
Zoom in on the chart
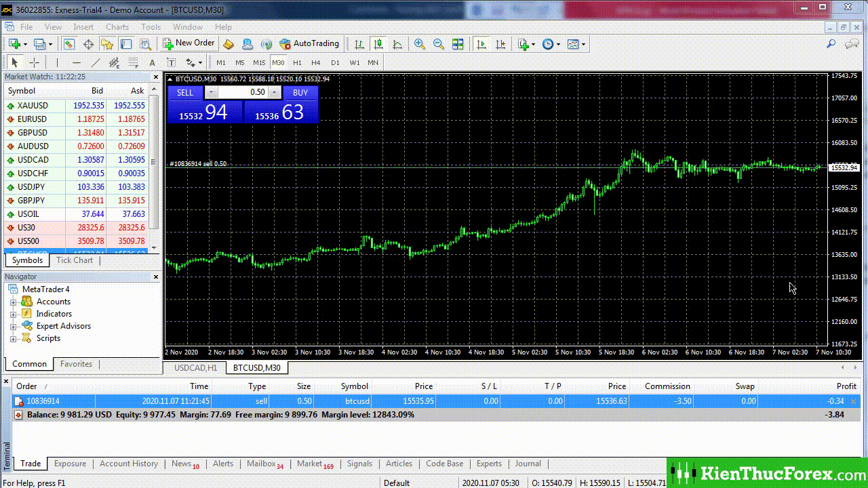pos(420,44)
